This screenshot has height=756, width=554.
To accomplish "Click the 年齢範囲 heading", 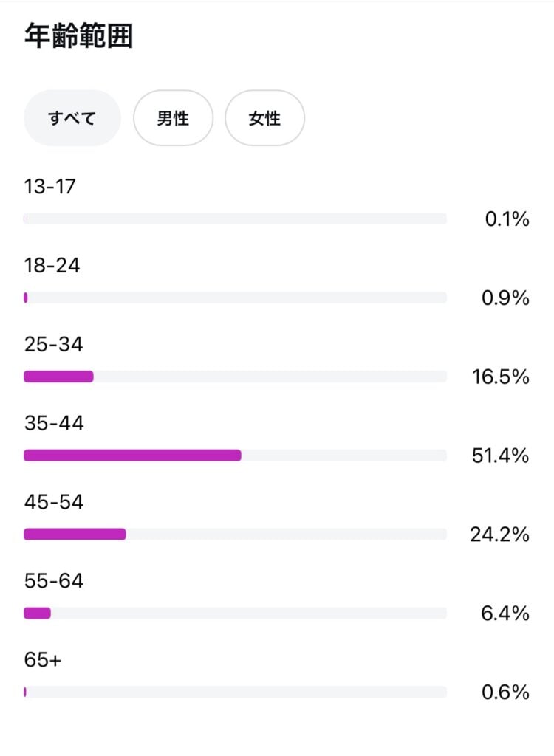I will click(x=79, y=36).
